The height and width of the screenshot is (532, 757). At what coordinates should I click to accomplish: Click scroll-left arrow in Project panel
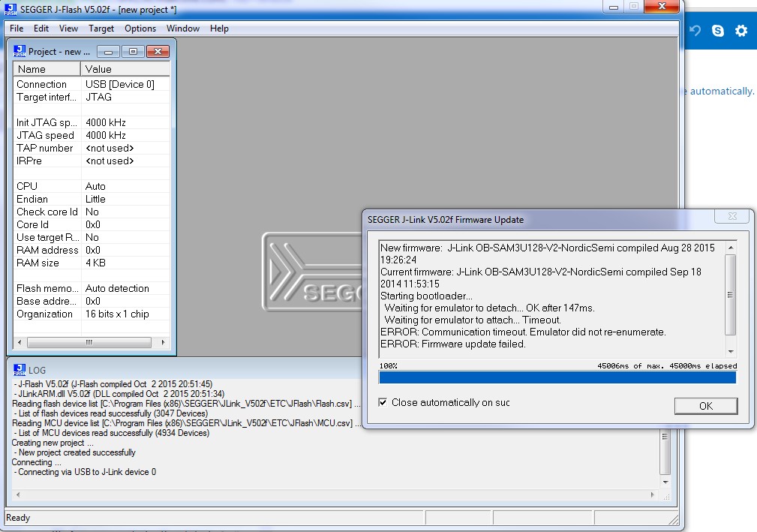click(20, 342)
